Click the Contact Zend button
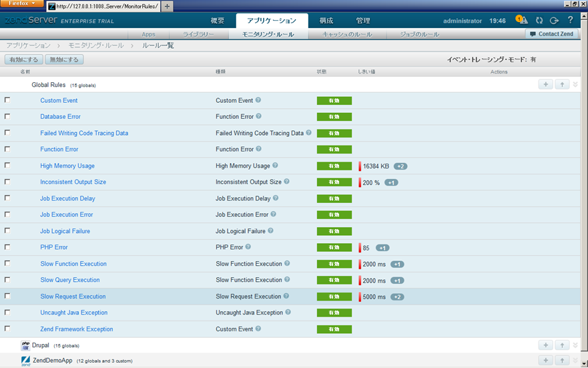 coord(551,34)
